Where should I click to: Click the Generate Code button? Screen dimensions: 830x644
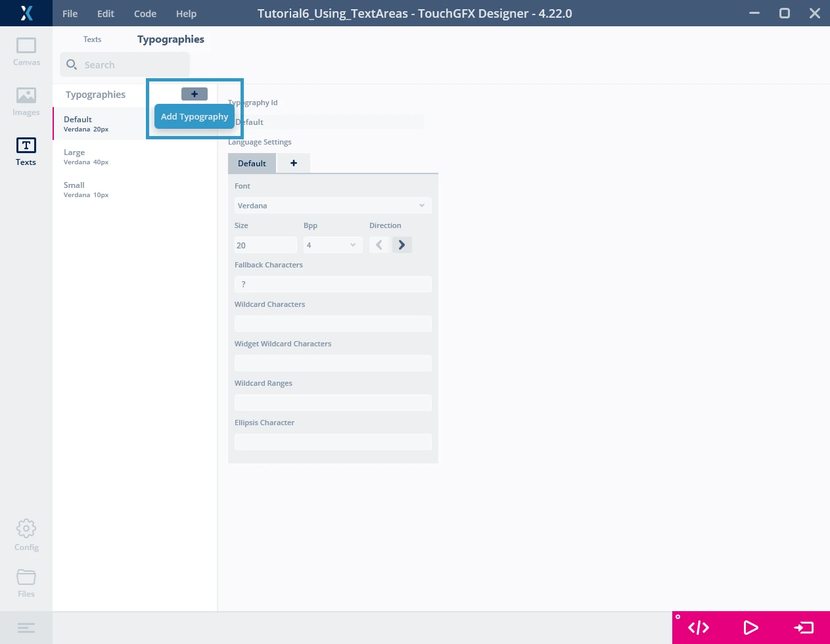tap(698, 628)
